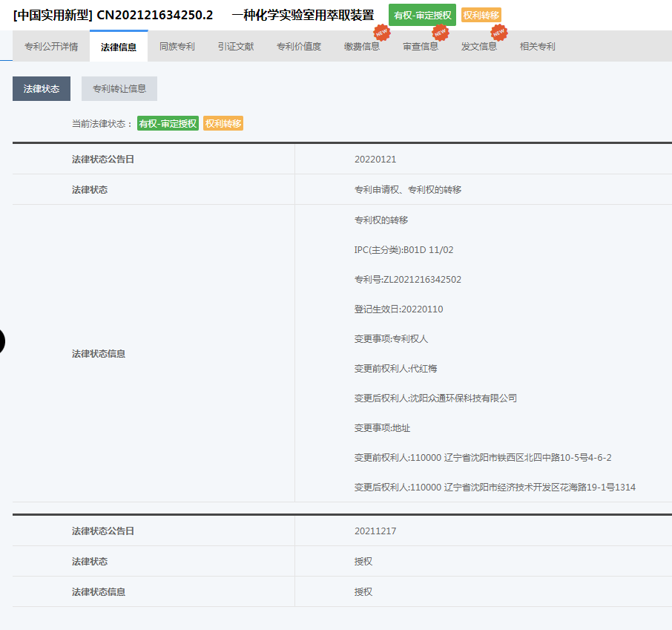Select the 法律信息 tab
Screen dimensions: 672x630
click(119, 47)
